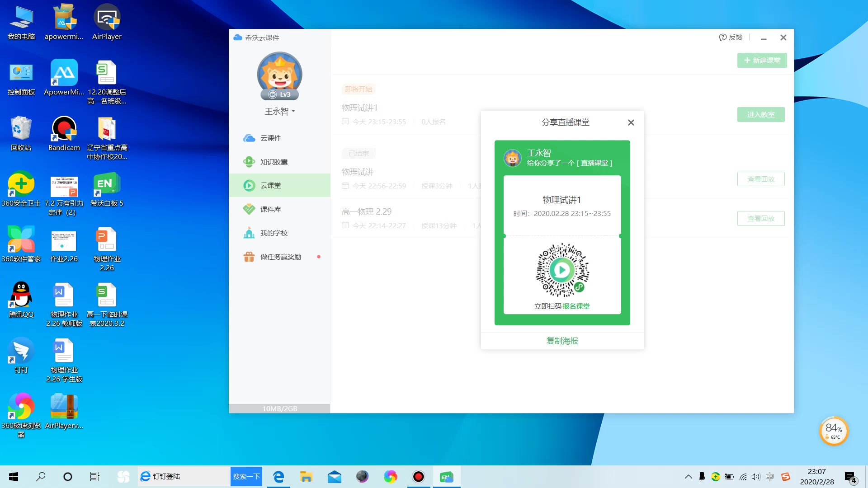Select the 物理作业 2.26 学生版 document

click(64, 361)
